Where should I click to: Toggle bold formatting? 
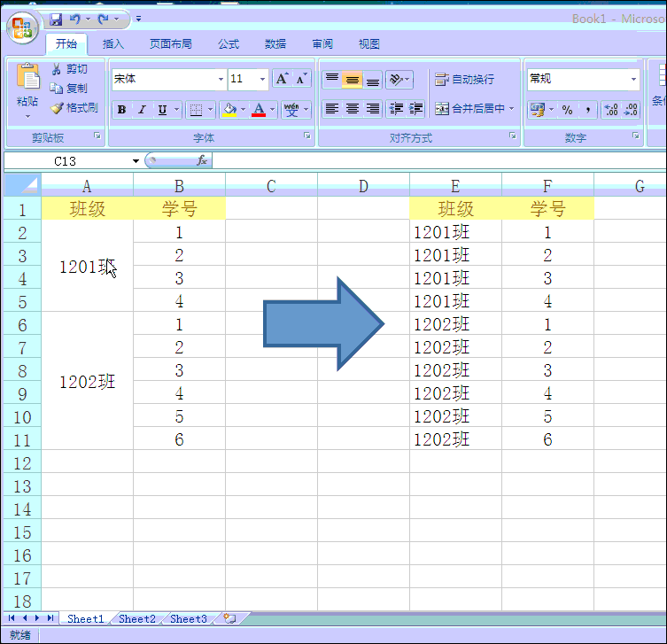[x=121, y=110]
